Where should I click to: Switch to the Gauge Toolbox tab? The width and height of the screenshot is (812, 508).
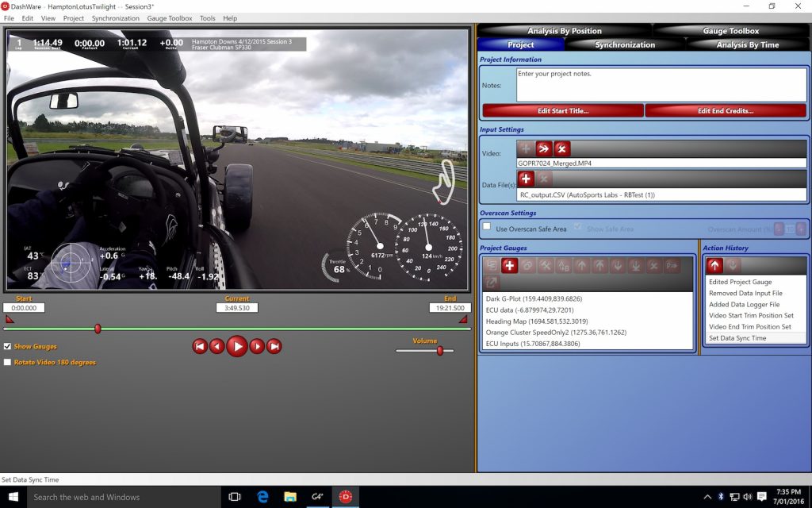(x=730, y=31)
